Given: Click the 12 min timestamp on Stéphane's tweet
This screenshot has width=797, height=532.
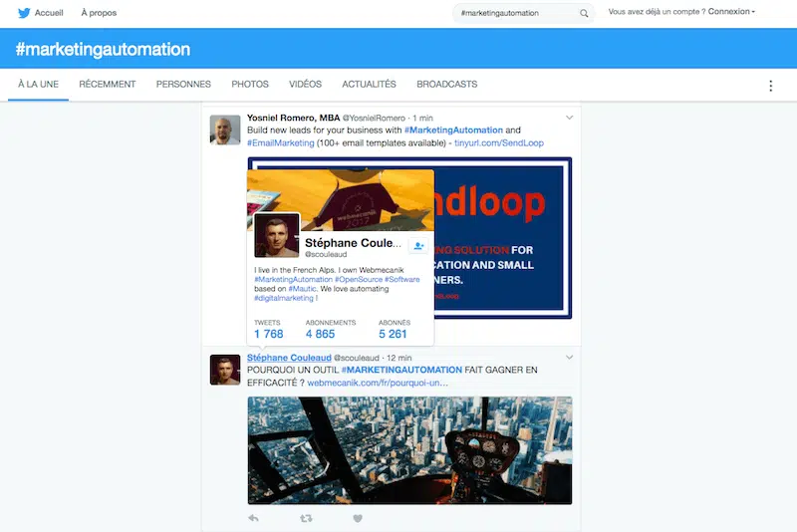Looking at the screenshot, I should click(399, 358).
